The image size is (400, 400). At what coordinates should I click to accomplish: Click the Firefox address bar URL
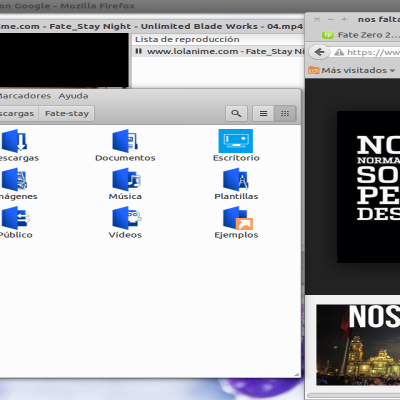(x=373, y=52)
